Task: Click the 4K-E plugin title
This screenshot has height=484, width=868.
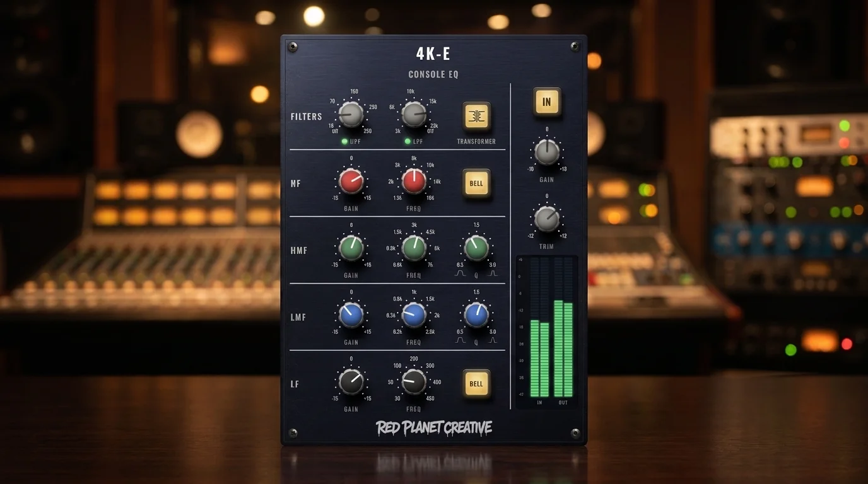Action: pyautogui.click(x=433, y=54)
